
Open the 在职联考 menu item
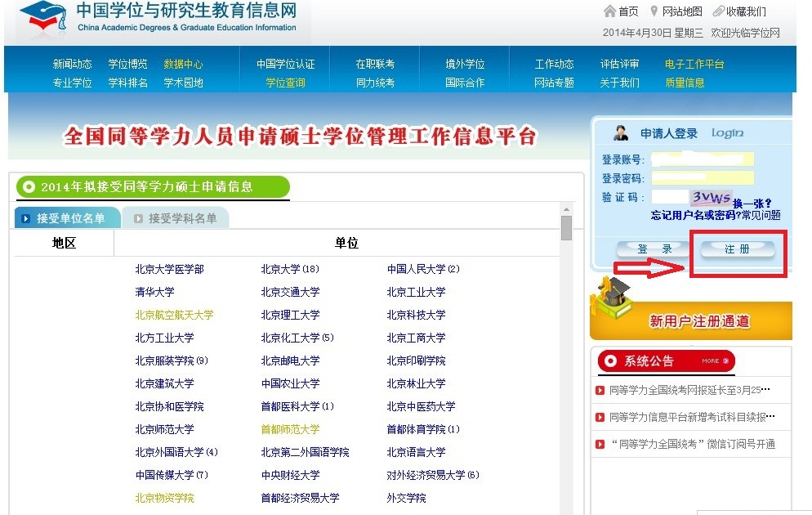click(x=375, y=64)
